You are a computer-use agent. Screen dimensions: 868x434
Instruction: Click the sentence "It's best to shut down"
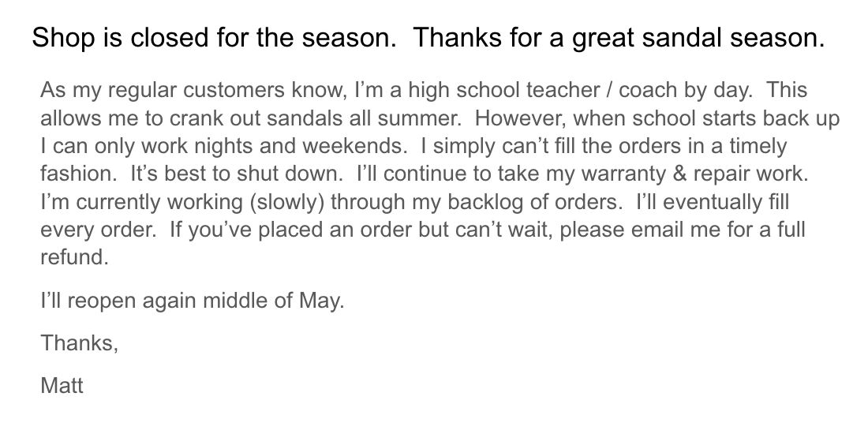(x=237, y=174)
